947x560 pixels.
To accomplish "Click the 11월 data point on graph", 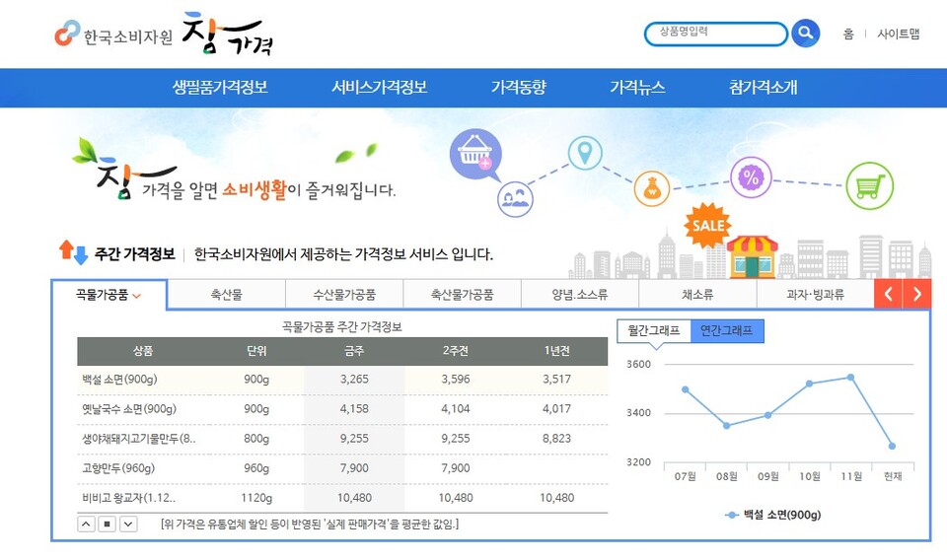I will click(x=850, y=378).
